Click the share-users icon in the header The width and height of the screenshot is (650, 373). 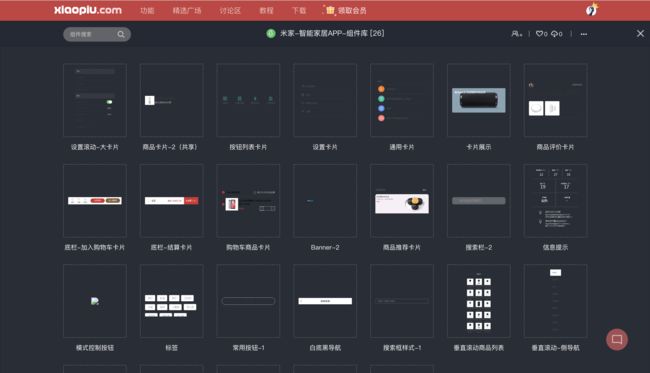[x=516, y=34]
